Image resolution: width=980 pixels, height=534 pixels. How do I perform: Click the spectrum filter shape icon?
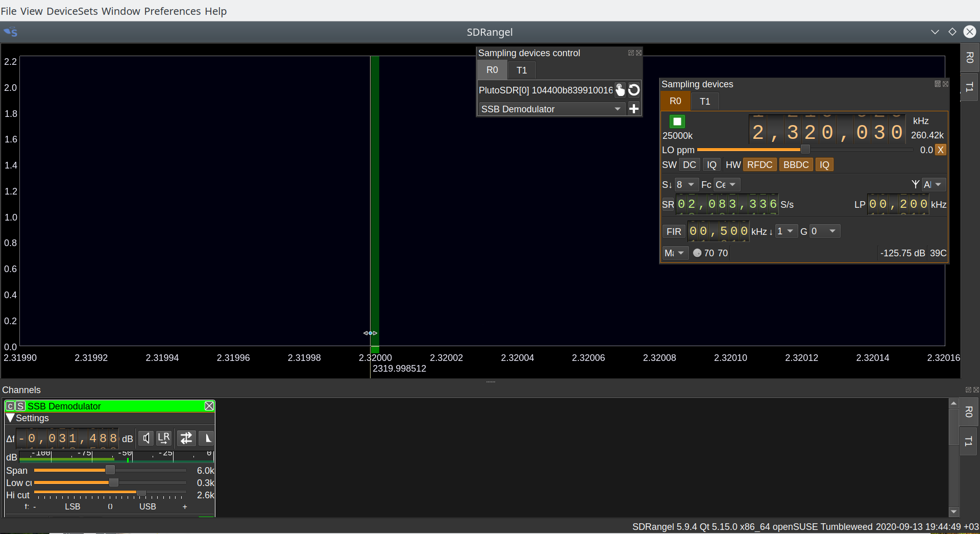tap(207, 438)
